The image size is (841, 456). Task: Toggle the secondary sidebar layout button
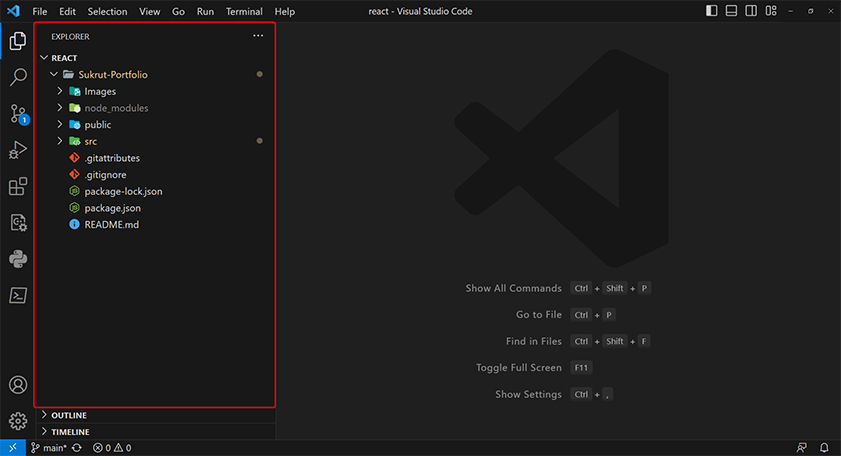coord(750,11)
